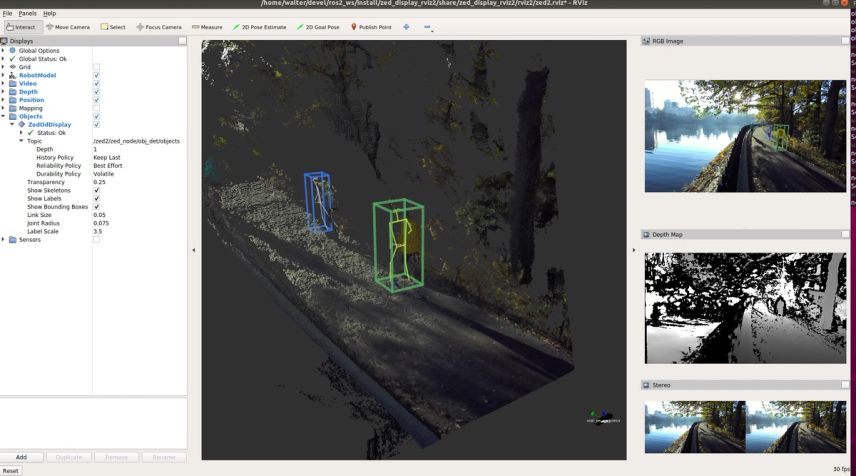Open the Panels menu

[x=27, y=13]
